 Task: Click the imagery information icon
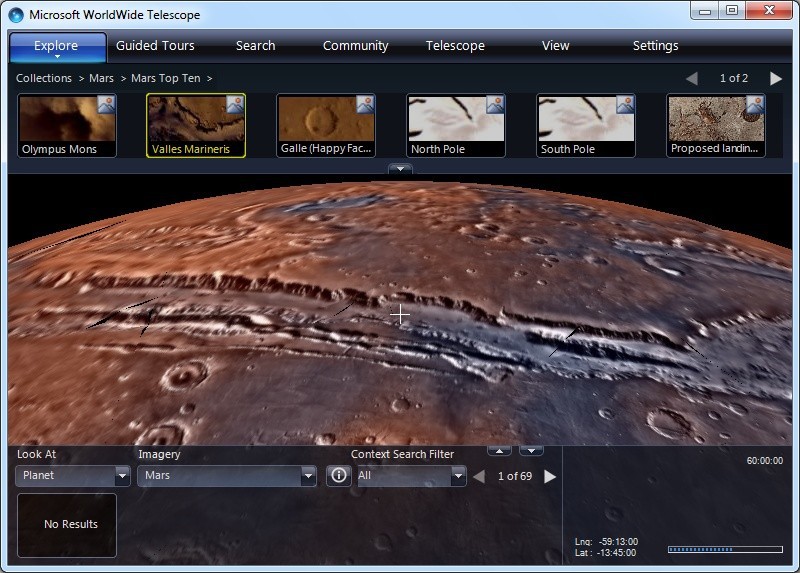(x=339, y=476)
